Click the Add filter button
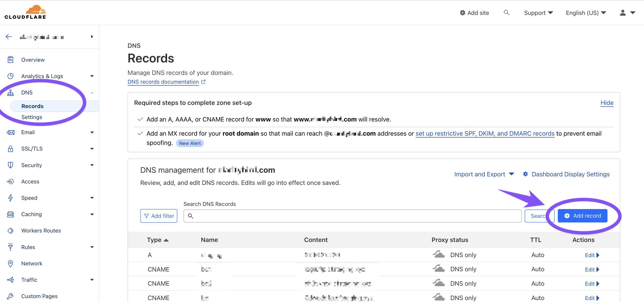644x302 pixels. click(x=159, y=216)
